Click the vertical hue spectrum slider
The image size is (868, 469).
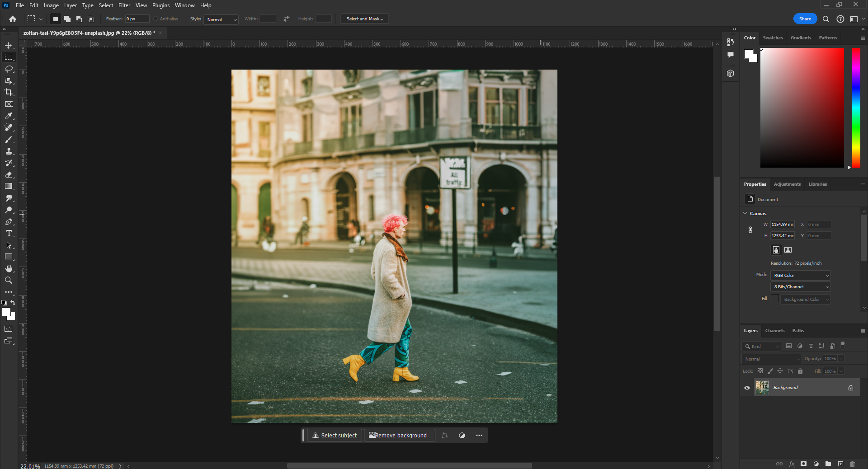(x=856, y=108)
